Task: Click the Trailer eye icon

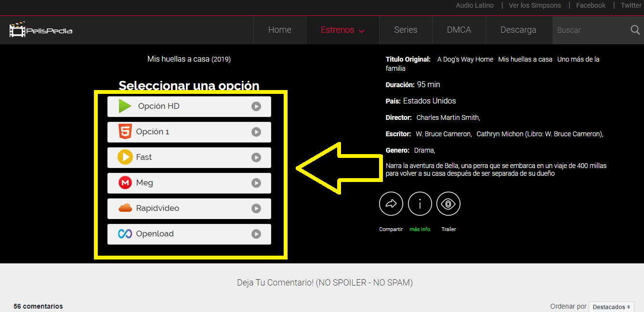Action: pos(448,204)
